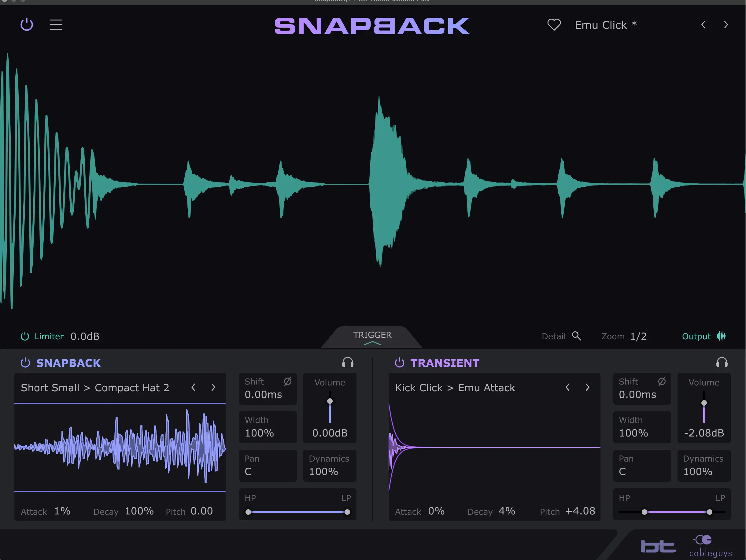
Task: Open the Detail magnifier view
Action: click(x=577, y=336)
